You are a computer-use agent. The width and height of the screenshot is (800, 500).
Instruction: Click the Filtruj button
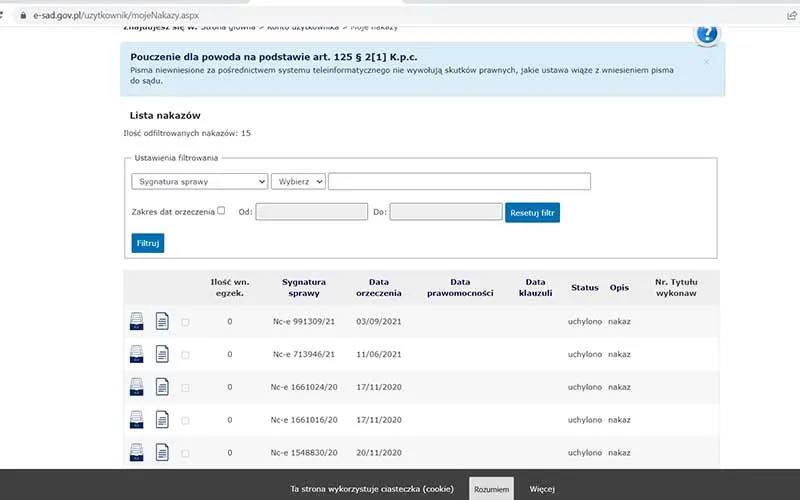coord(147,243)
